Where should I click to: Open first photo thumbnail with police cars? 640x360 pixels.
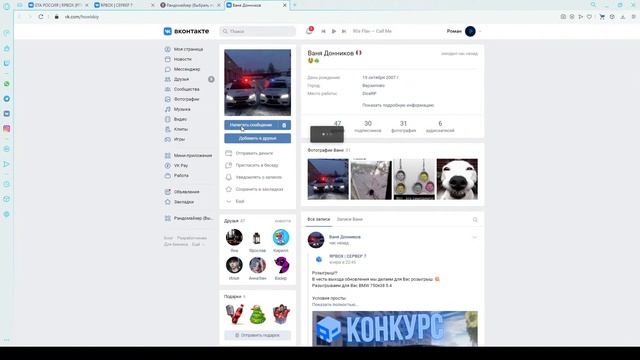328,179
